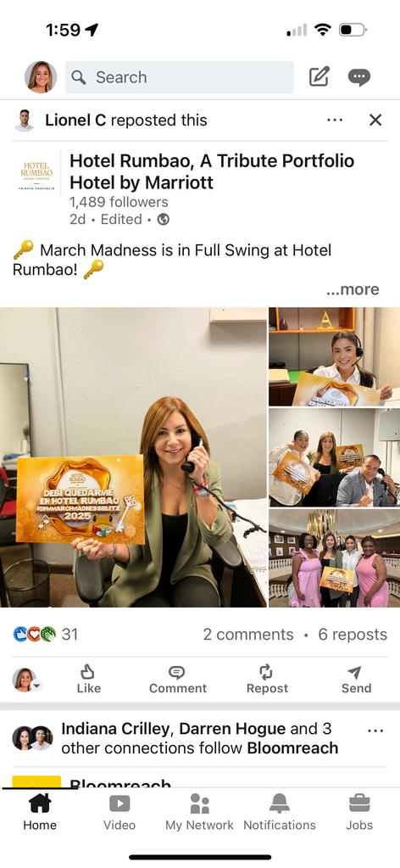View the 2 comments link
This screenshot has height=868, width=400.
click(x=247, y=635)
